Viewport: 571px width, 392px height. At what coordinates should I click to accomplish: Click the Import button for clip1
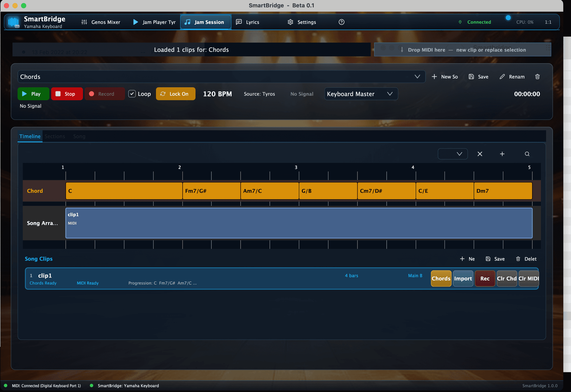(x=463, y=278)
